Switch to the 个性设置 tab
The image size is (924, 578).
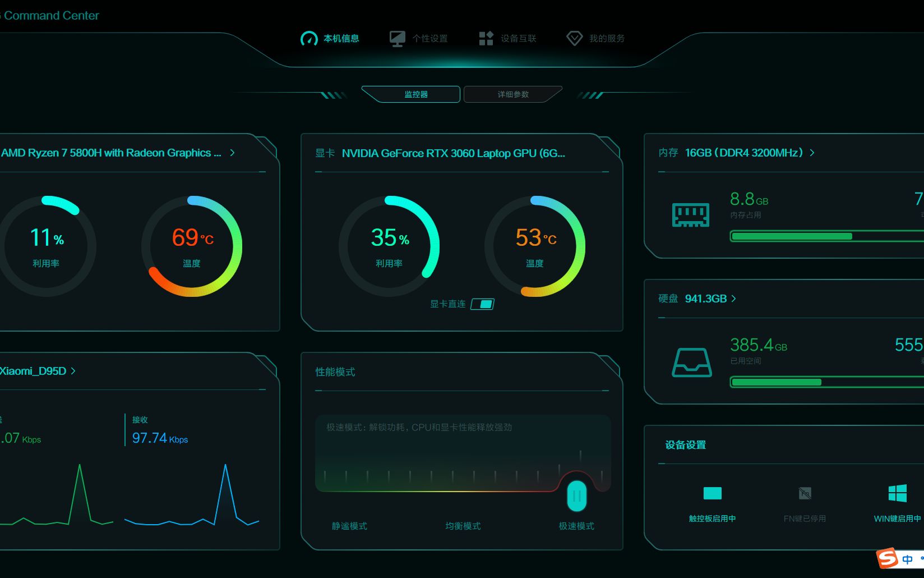[x=419, y=38]
